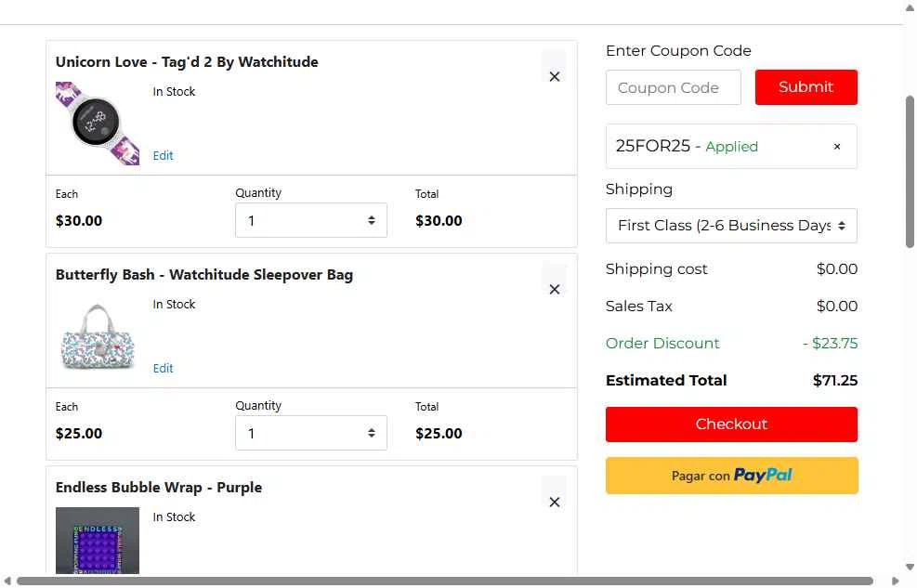
Task: Click Edit link under Unicorn Love watch
Action: point(163,155)
